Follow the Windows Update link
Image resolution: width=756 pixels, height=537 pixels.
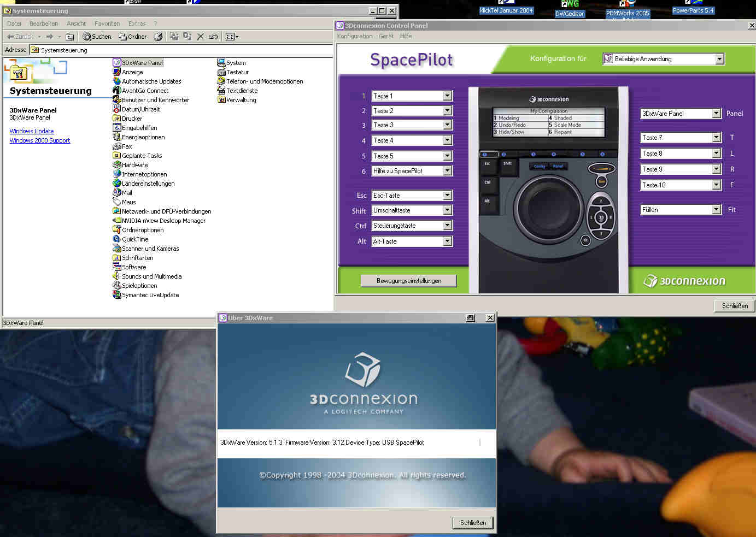(32, 131)
